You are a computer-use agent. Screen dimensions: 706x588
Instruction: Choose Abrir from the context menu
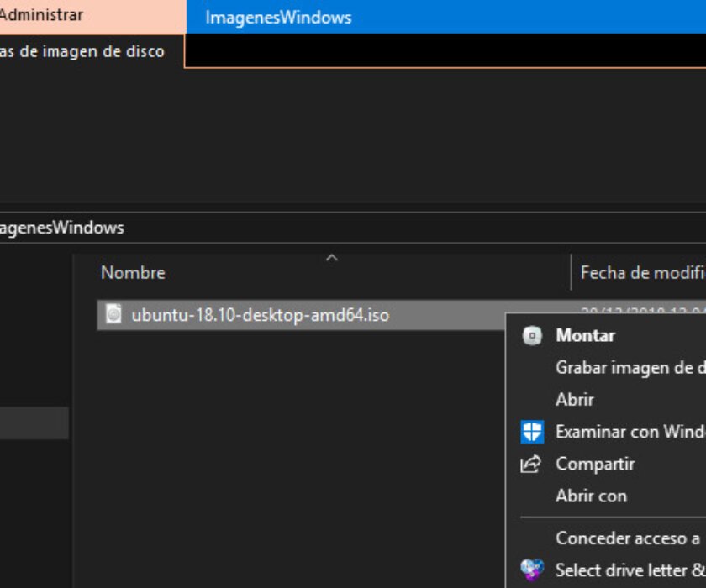click(575, 400)
